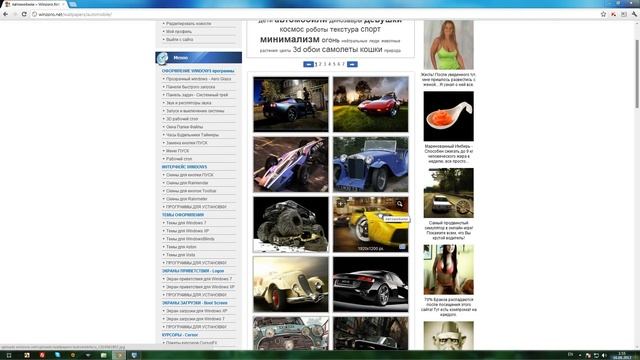
Task: Open 'Меню ПУСК' menu item
Action: point(178,151)
